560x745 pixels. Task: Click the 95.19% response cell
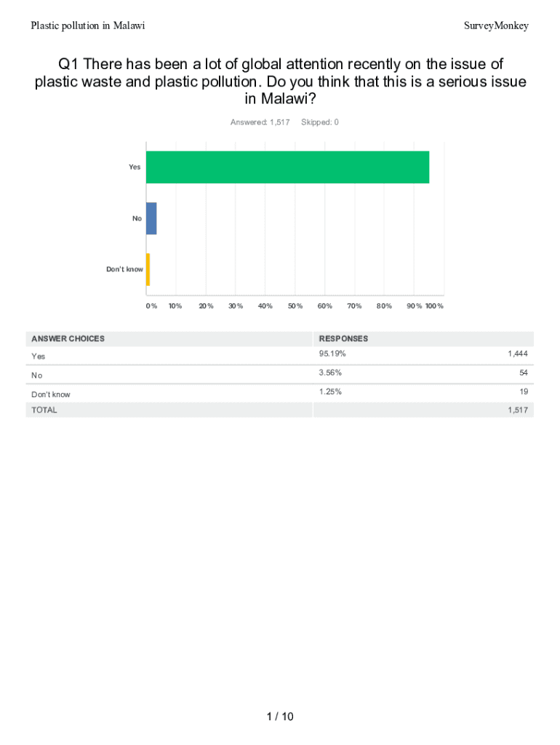click(332, 354)
